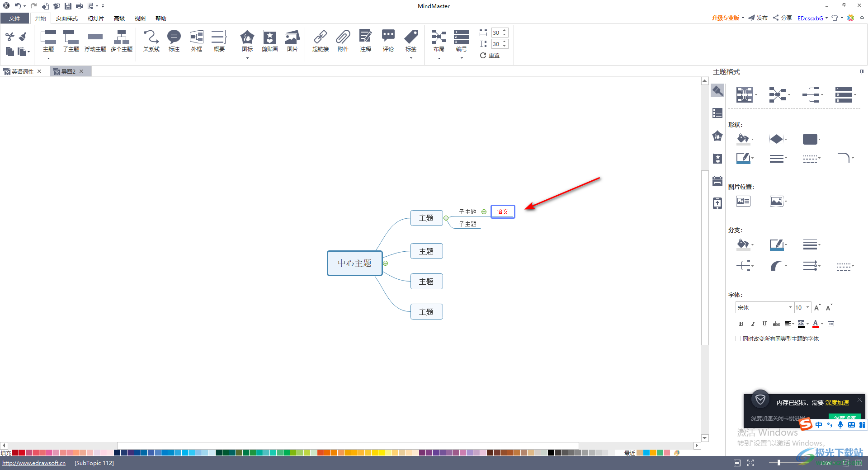Click the 分享 share button
The height and width of the screenshot is (470, 868).
click(x=783, y=18)
